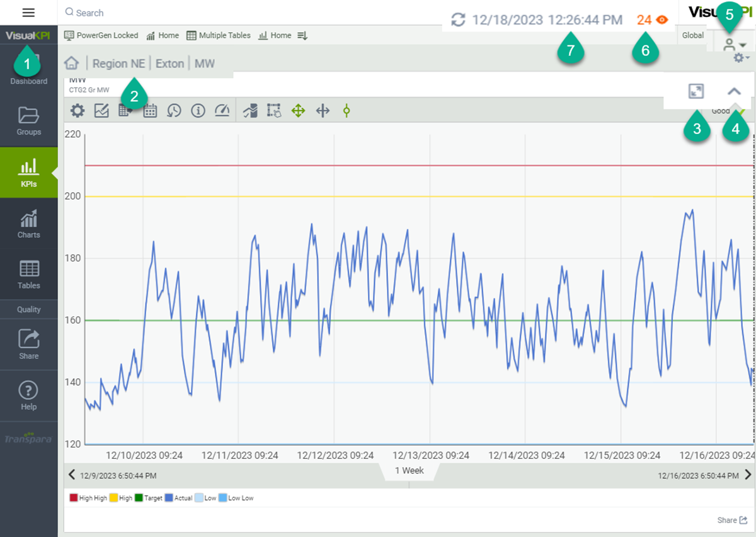Screen dimensions: 756x537
Task: Open the history clock icon
Action: (174, 111)
